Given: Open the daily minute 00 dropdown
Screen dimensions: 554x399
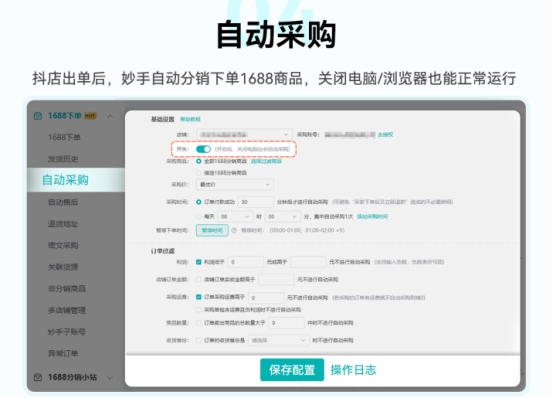Looking at the screenshot, I should [283, 216].
